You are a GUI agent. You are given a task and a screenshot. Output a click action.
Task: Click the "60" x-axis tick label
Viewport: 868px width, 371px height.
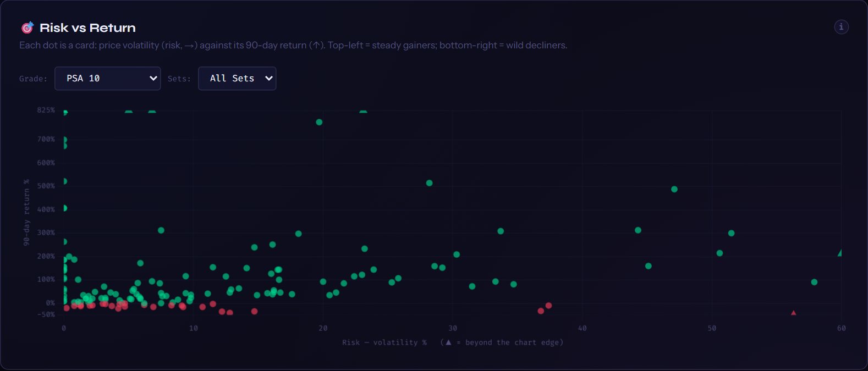click(x=841, y=328)
